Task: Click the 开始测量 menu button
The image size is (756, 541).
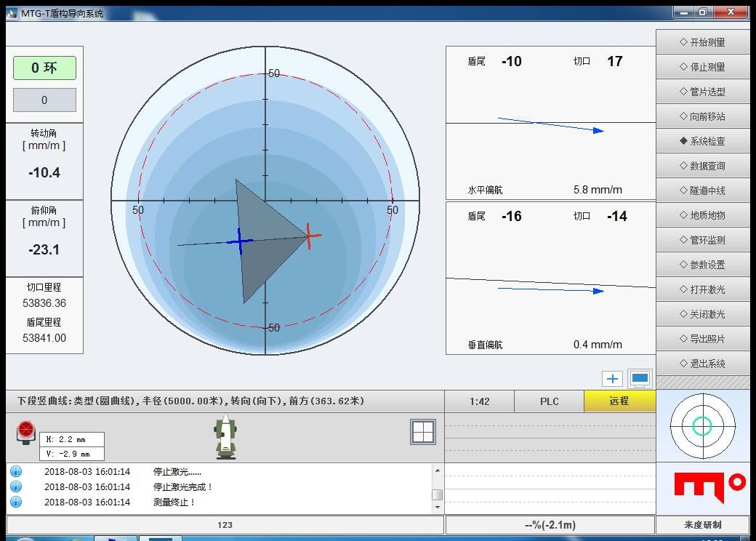Action: 702,42
